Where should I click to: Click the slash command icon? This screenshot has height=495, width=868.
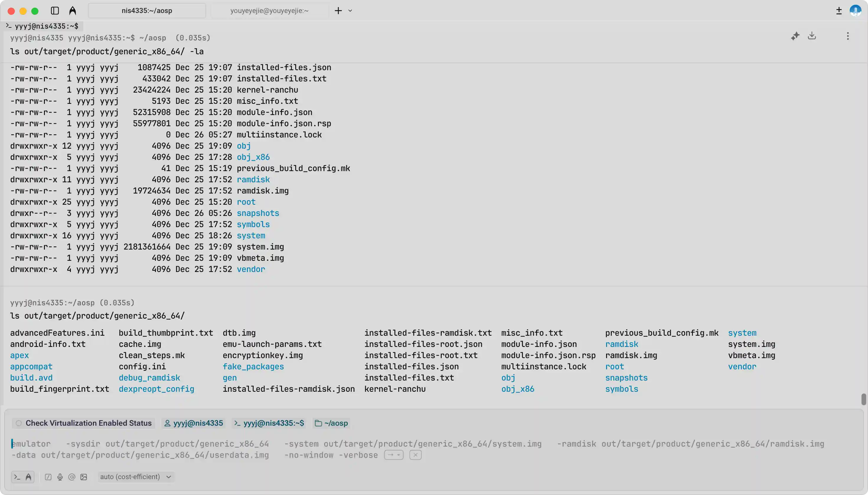click(x=48, y=477)
